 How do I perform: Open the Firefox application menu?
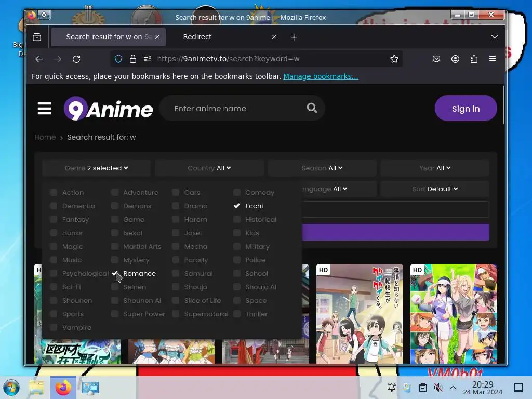(x=493, y=59)
